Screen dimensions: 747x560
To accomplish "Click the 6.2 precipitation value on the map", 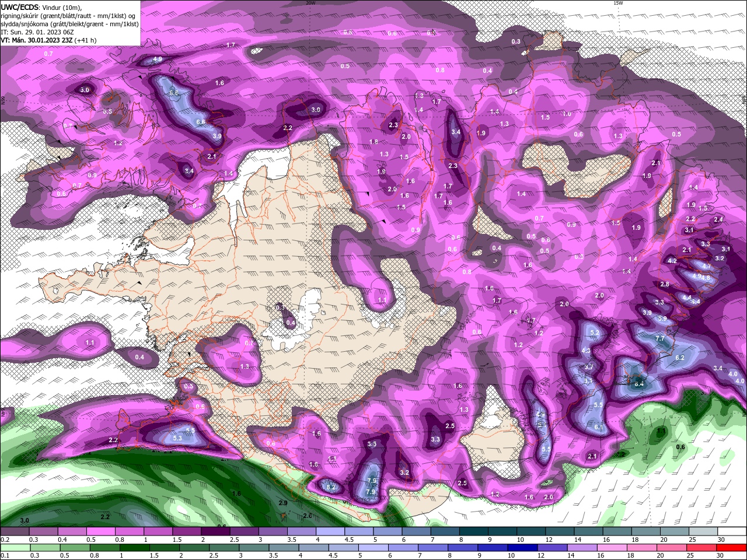I will 680,358.
